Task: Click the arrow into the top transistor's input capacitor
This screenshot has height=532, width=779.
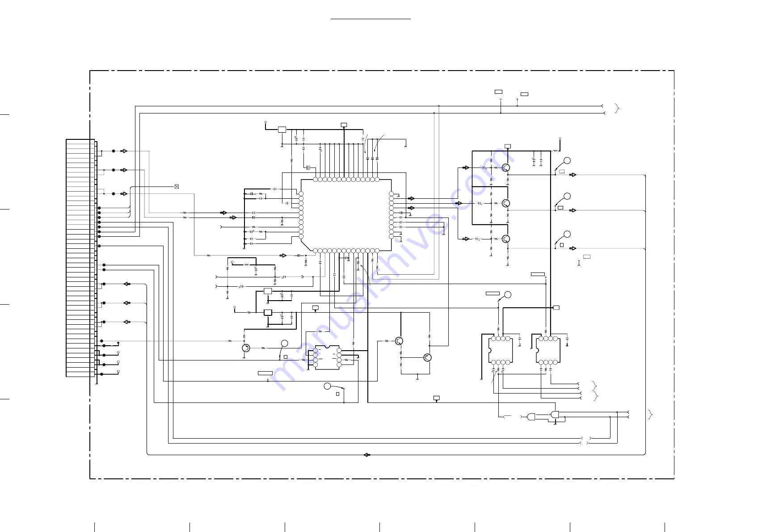Action: pos(466,168)
